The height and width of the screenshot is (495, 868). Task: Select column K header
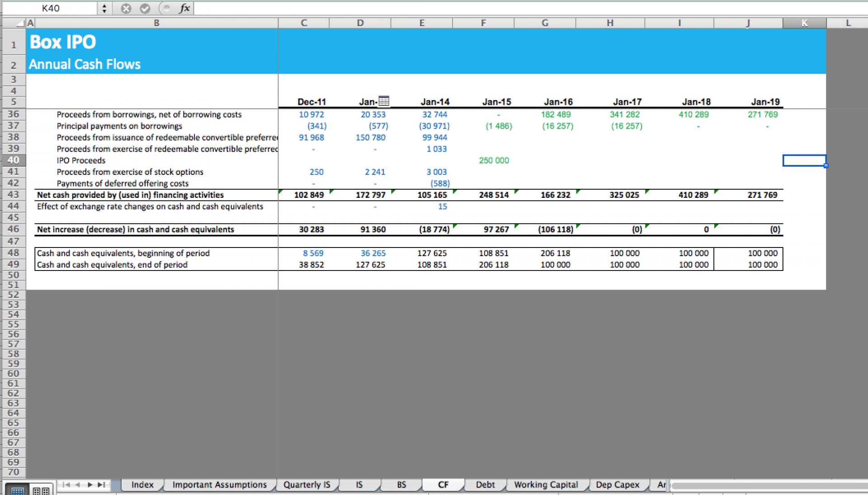(x=805, y=23)
